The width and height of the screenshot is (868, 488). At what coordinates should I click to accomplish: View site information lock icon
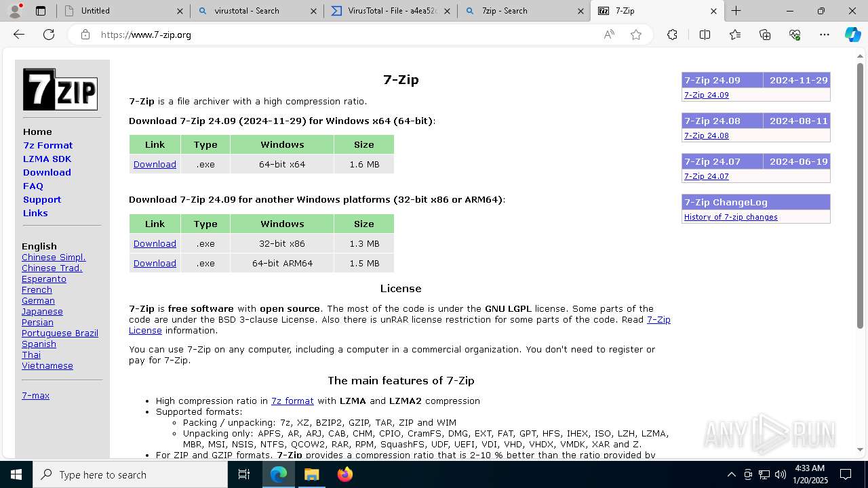pos(85,35)
